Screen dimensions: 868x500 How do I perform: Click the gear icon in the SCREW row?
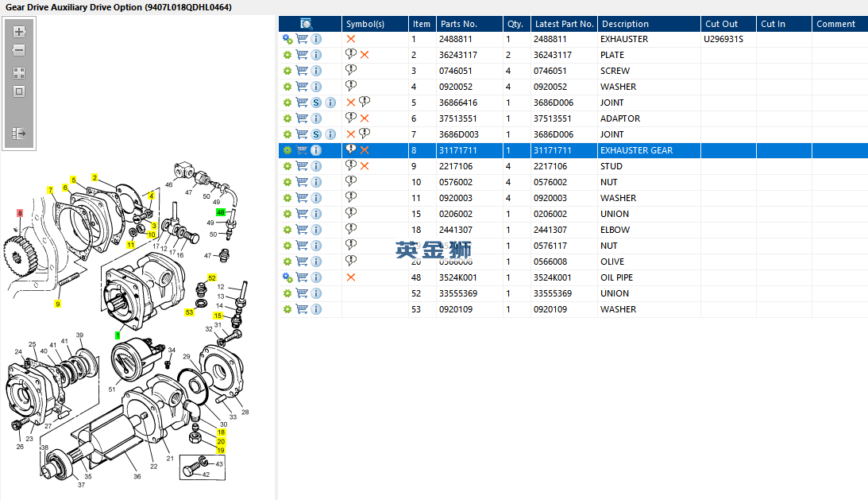[x=287, y=71]
